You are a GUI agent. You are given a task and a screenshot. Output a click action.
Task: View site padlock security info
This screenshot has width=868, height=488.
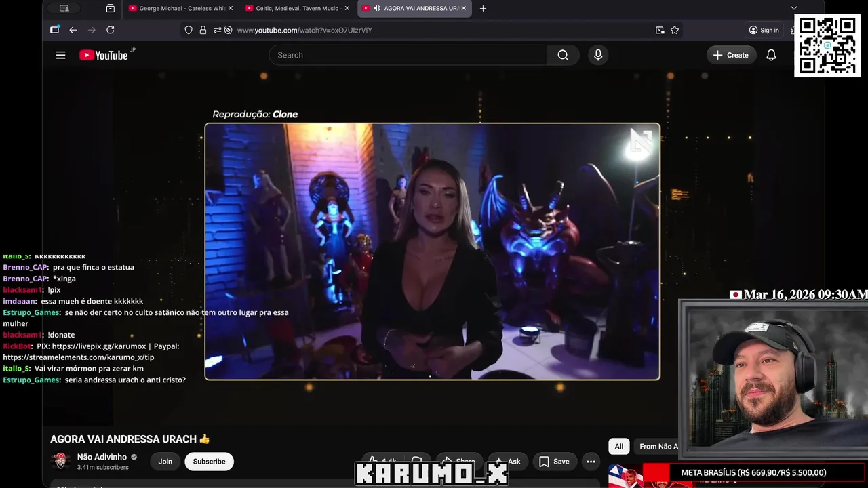click(x=203, y=30)
